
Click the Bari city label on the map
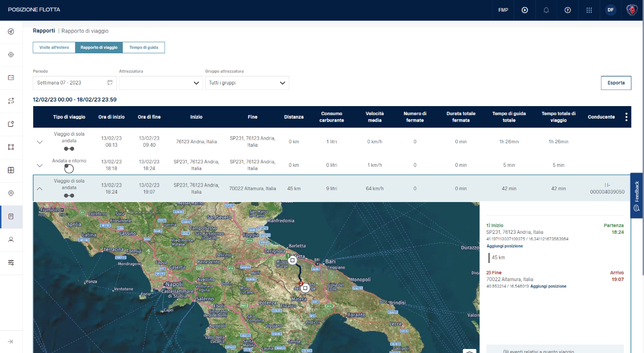click(x=331, y=261)
